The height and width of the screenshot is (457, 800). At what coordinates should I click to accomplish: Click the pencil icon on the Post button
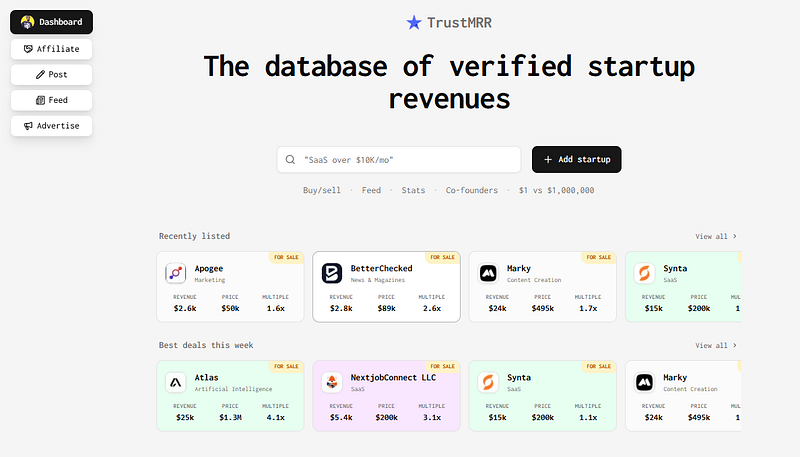pyautogui.click(x=40, y=74)
